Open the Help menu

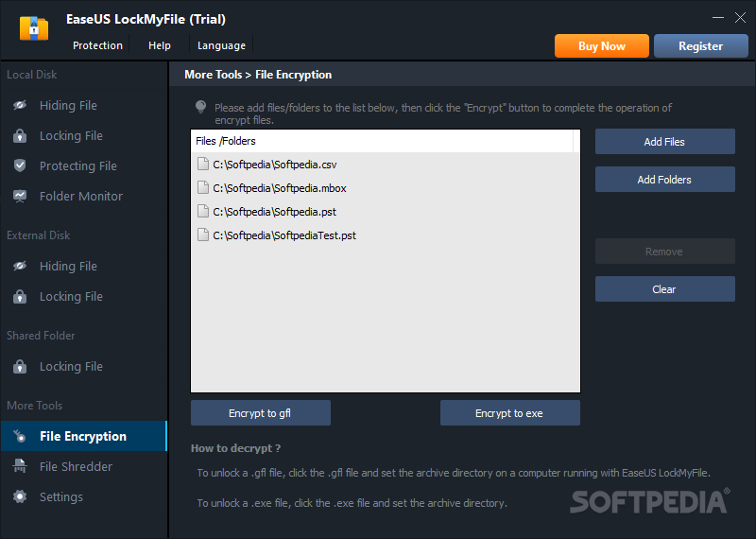(160, 45)
